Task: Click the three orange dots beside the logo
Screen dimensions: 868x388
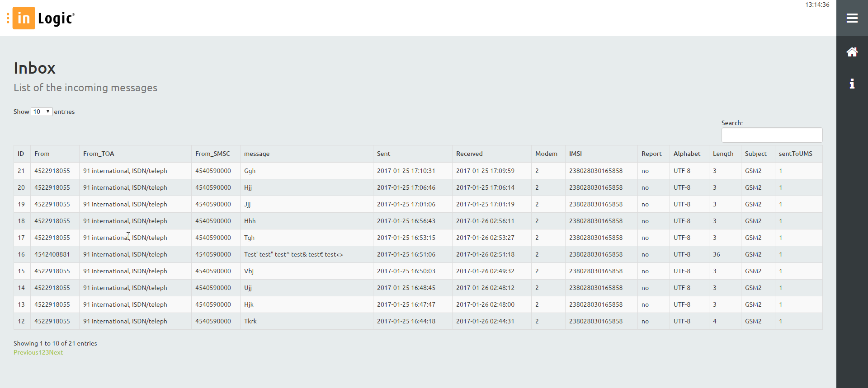Action: click(8, 18)
